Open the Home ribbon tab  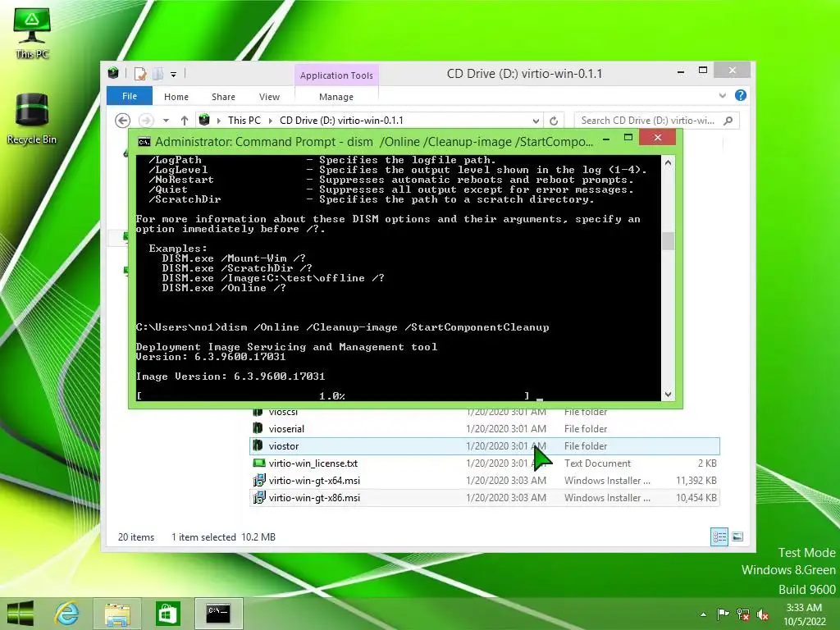tap(176, 97)
